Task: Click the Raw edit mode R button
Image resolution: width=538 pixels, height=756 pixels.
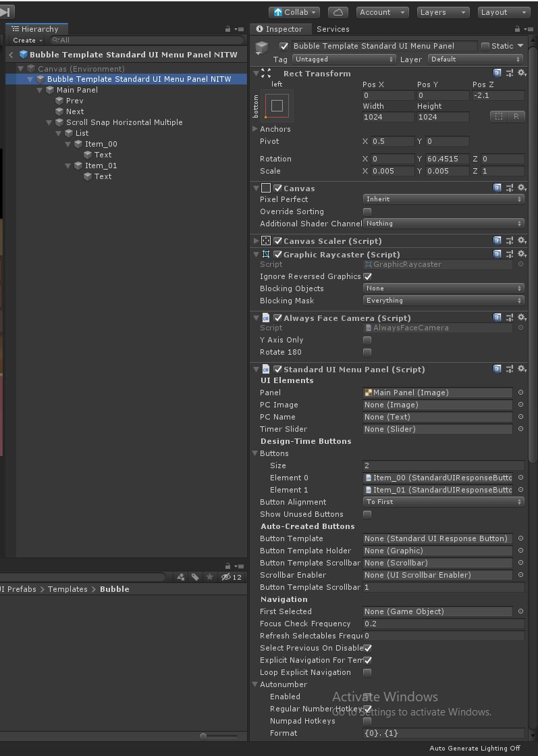Action: [516, 116]
